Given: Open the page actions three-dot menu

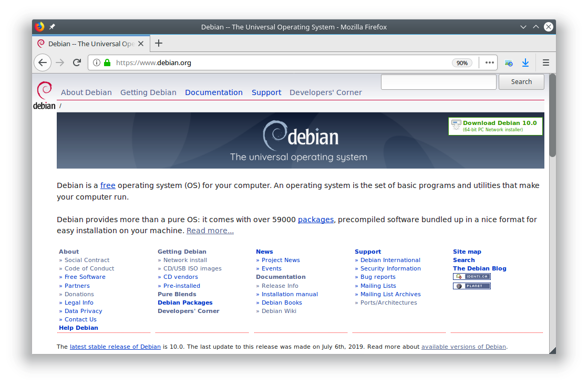Looking at the screenshot, I should (x=489, y=62).
